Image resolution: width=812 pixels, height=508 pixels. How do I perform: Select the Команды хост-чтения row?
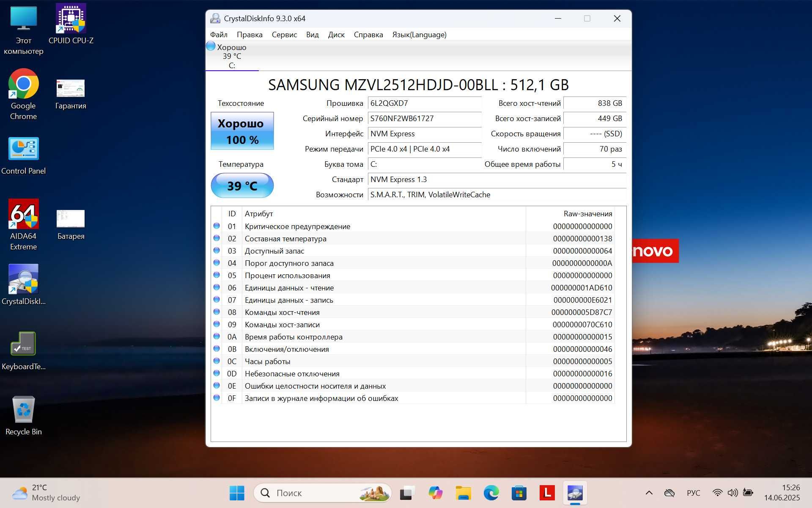413,312
